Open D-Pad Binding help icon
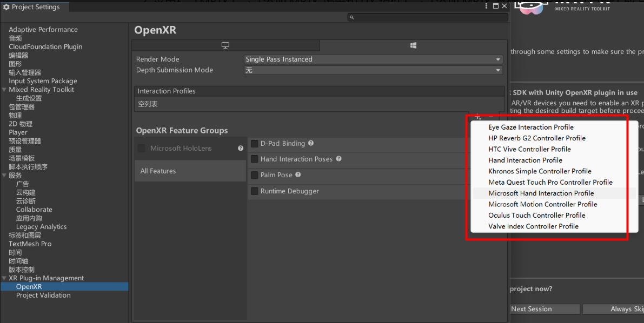644x323 pixels. (311, 143)
